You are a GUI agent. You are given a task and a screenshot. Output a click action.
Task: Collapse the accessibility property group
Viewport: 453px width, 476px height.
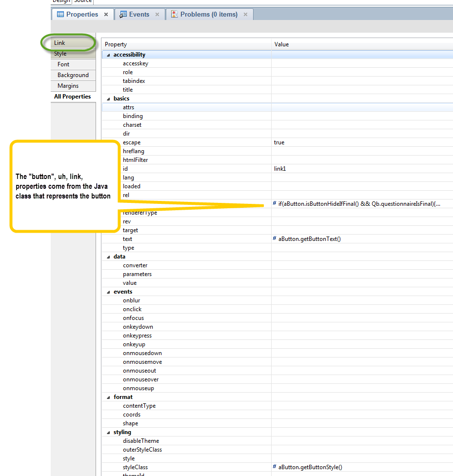coord(108,54)
